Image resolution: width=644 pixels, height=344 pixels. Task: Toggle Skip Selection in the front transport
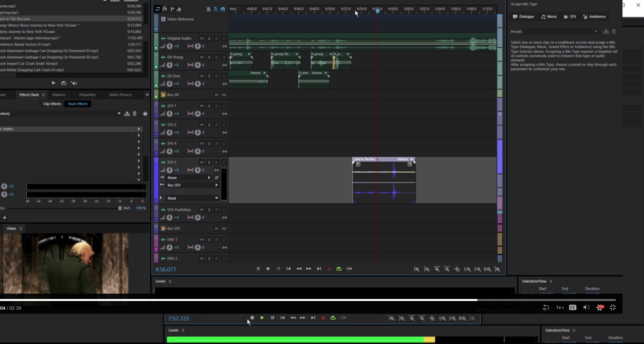click(x=349, y=269)
